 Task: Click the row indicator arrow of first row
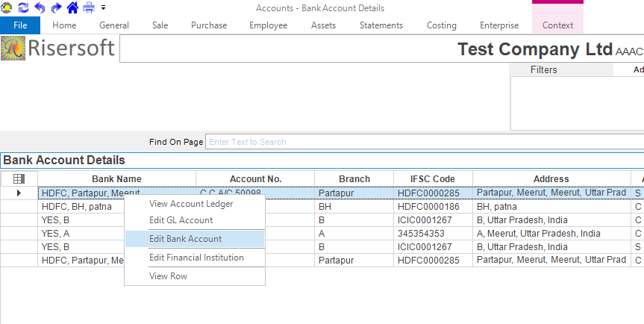pos(19,193)
